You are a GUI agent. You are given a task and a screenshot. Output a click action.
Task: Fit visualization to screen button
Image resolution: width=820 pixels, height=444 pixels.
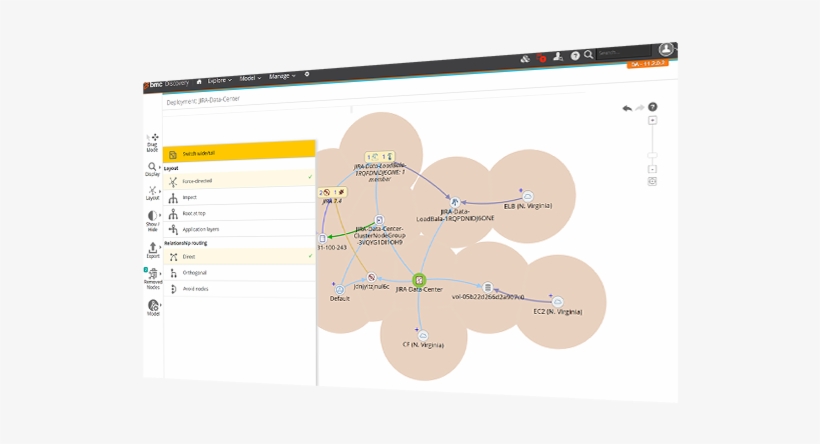[652, 181]
